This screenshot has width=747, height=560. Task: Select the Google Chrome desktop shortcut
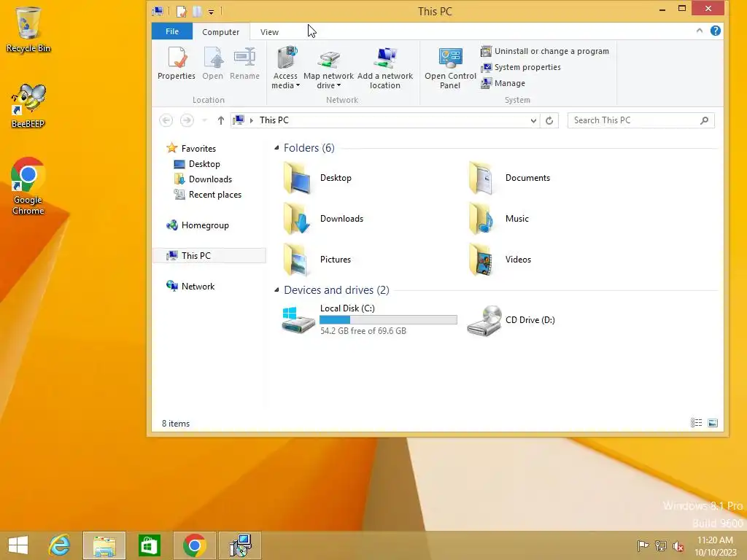(x=28, y=186)
